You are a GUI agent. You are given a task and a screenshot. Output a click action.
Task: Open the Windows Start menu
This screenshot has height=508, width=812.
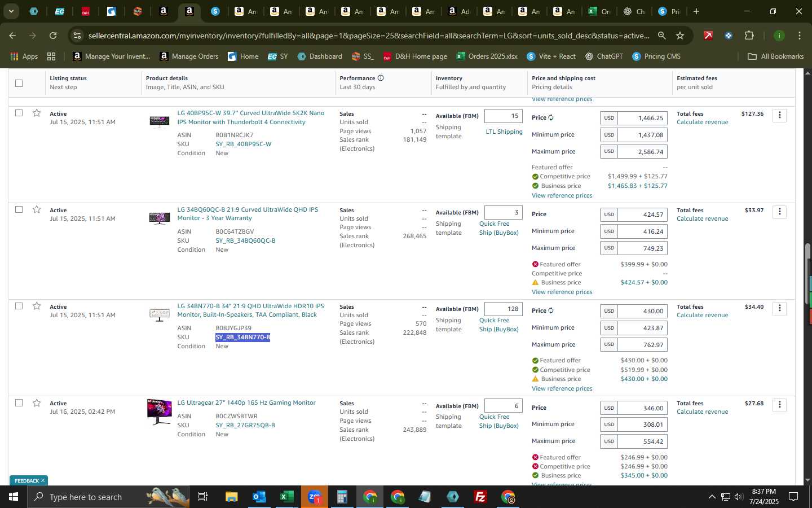(13, 497)
